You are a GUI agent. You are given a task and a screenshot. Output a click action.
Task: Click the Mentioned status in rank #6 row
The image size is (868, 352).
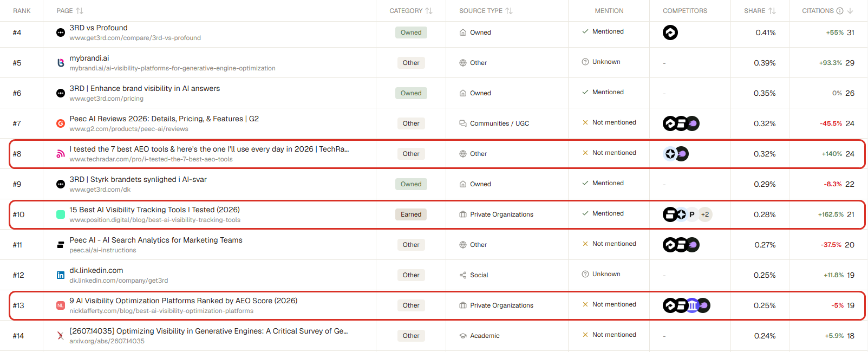(x=603, y=92)
